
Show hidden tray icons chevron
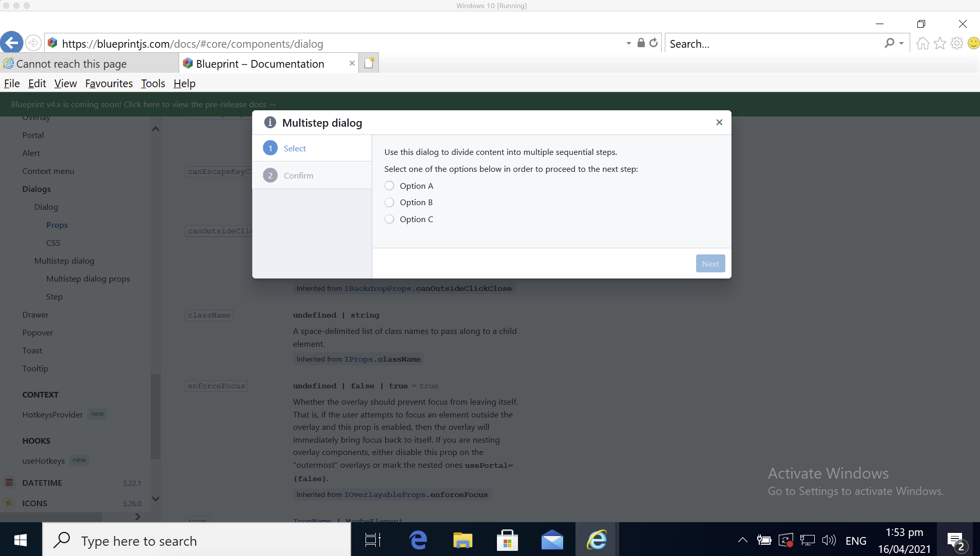click(742, 540)
